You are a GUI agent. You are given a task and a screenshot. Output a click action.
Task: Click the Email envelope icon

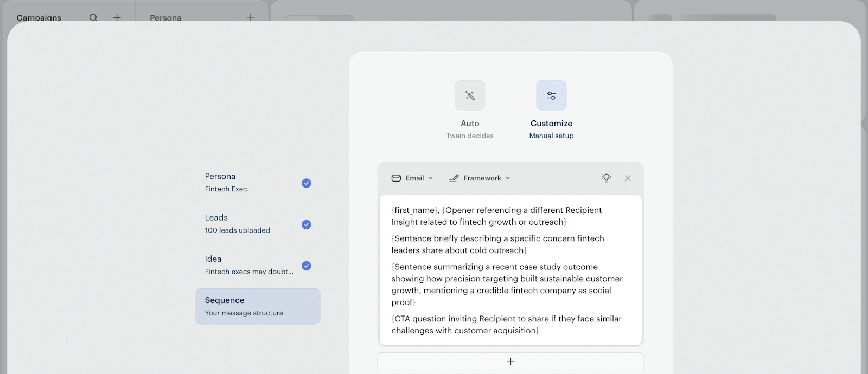397,178
